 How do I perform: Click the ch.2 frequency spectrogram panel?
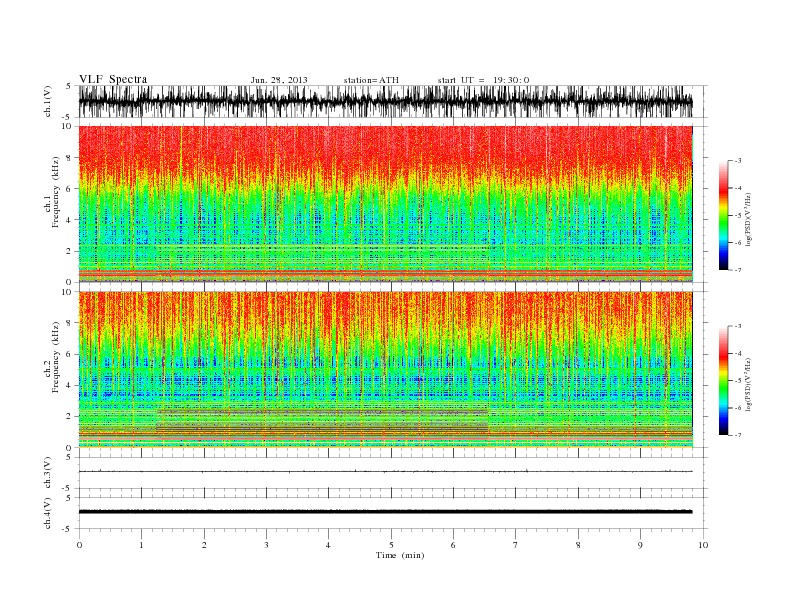click(385, 369)
